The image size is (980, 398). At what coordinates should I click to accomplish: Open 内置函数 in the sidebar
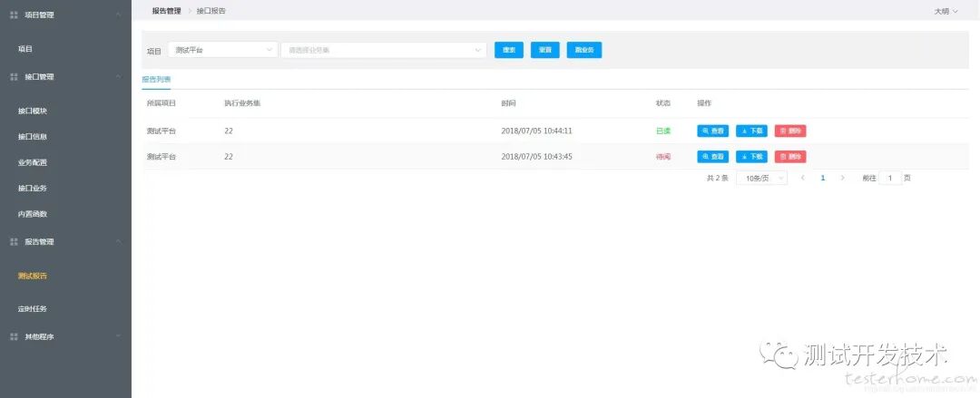click(33, 214)
